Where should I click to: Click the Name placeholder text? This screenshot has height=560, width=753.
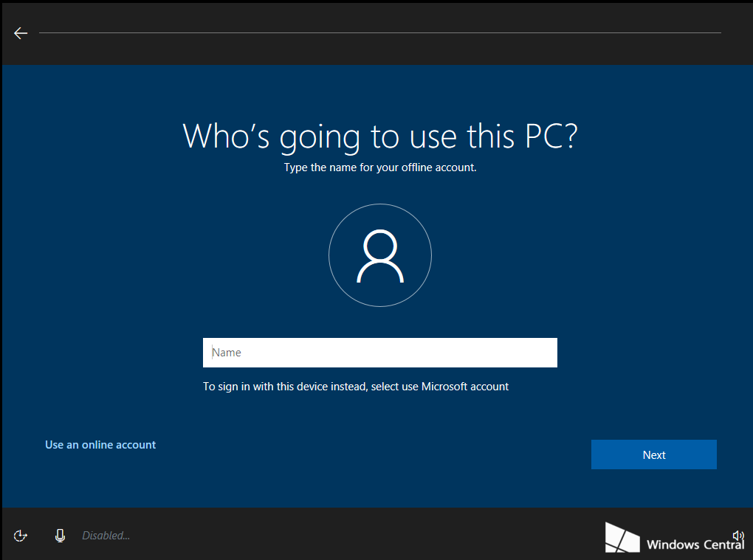[x=227, y=353]
